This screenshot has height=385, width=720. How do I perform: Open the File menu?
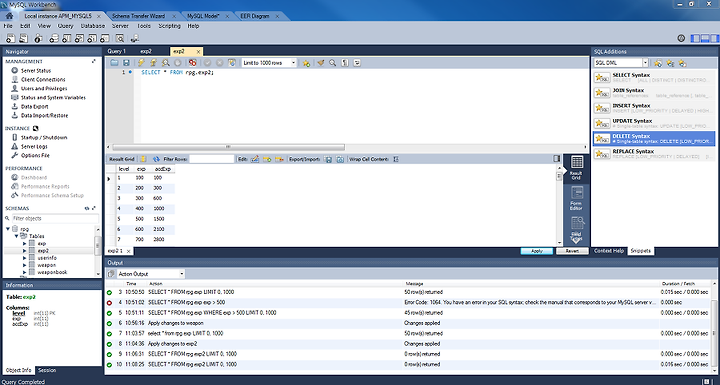pos(8,26)
